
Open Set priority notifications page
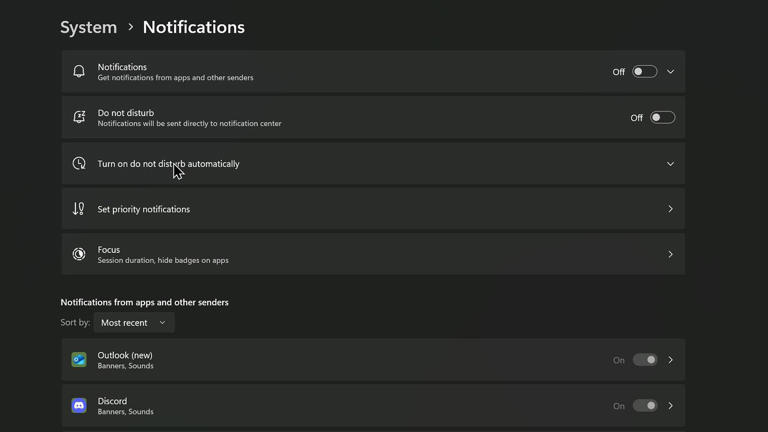[x=671, y=209]
